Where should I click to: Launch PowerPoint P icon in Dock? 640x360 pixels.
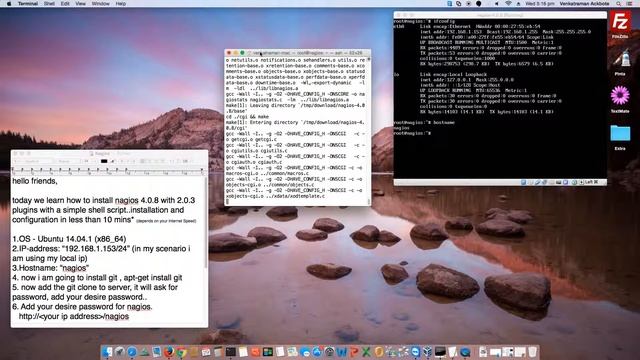[355, 352]
